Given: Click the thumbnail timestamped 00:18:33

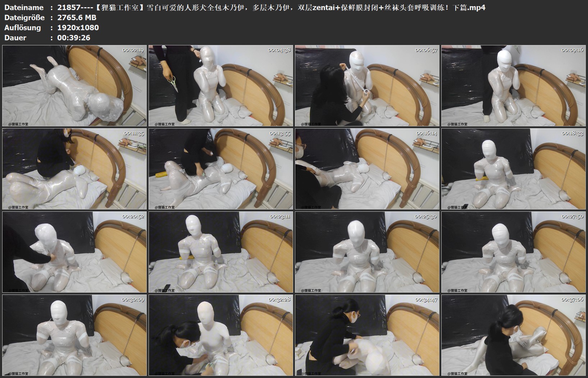Looking at the screenshot, I should 514,169.
